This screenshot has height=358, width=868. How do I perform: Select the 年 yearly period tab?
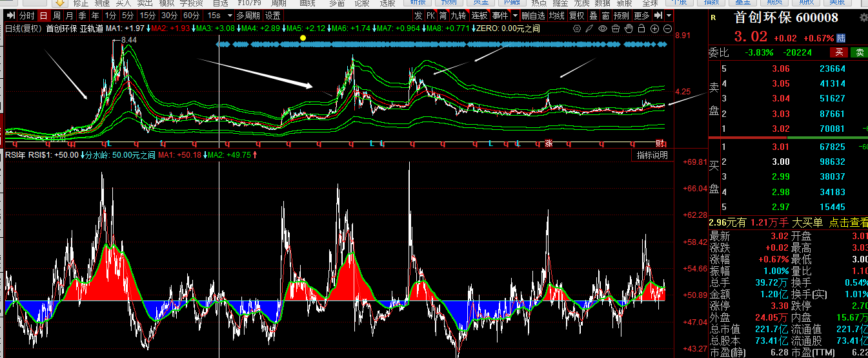96,15
